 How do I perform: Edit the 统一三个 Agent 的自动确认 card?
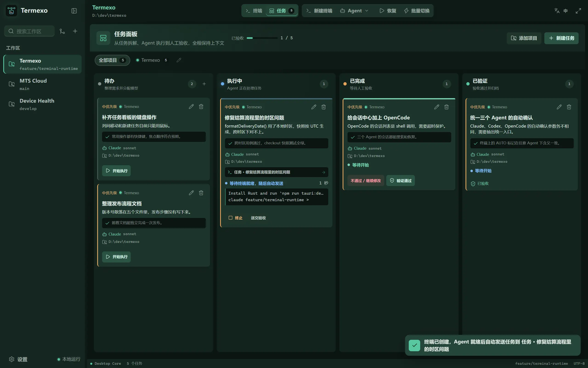tap(559, 107)
